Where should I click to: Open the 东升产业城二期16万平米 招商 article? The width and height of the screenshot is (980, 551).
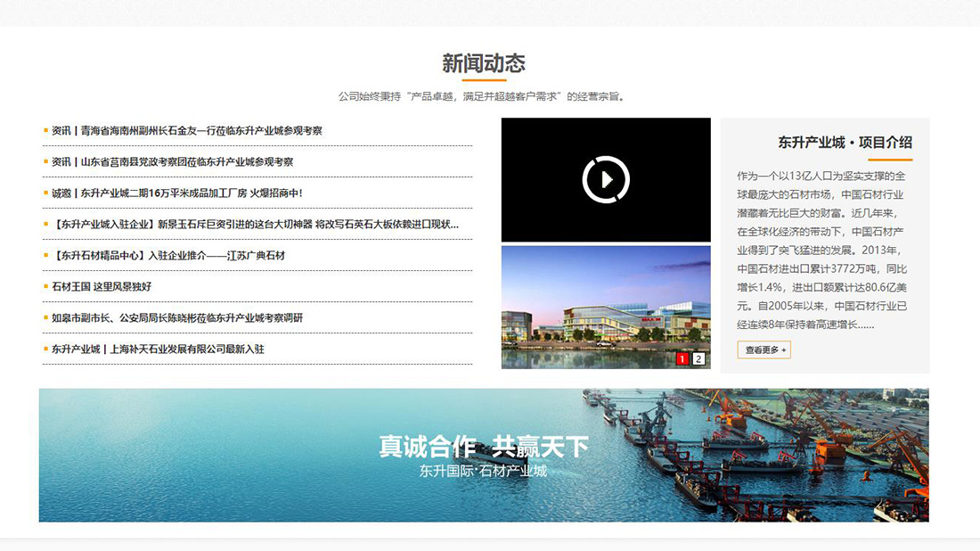[x=177, y=193]
